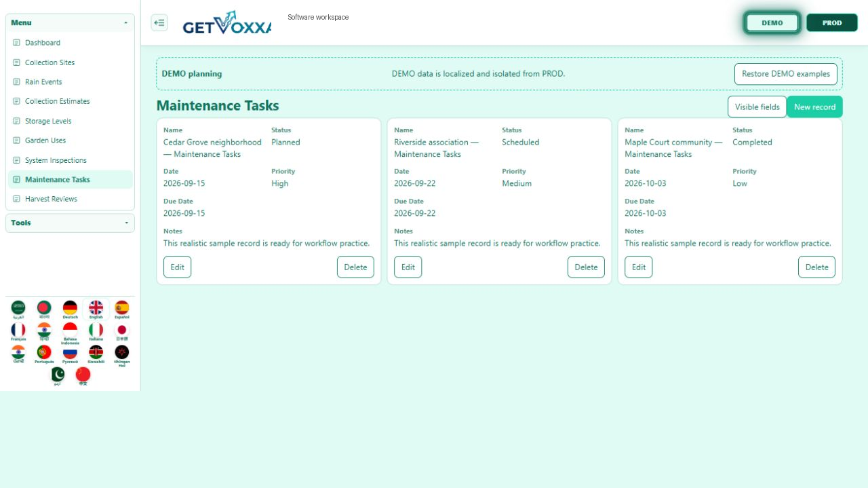Create a New record
This screenshot has height=488, width=868.
pyautogui.click(x=814, y=107)
